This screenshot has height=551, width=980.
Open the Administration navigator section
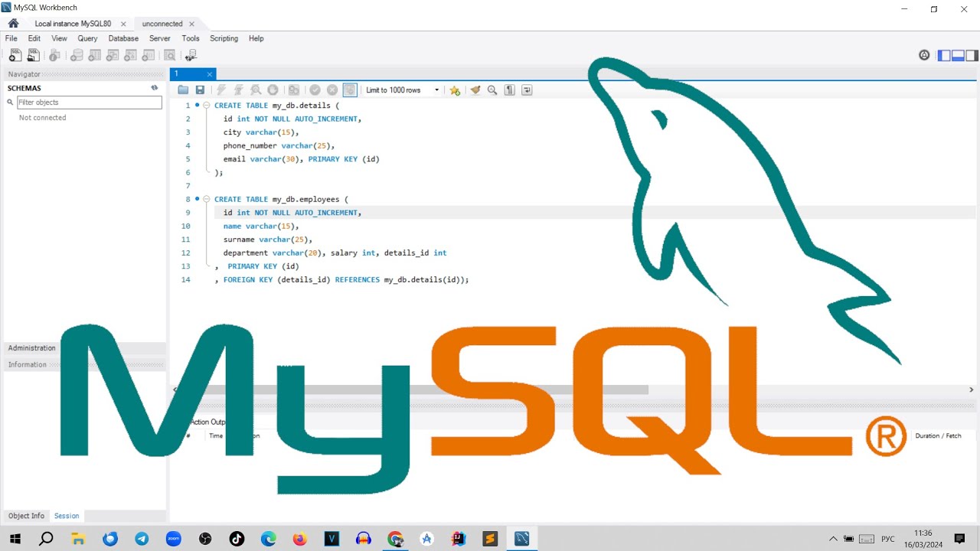click(32, 348)
